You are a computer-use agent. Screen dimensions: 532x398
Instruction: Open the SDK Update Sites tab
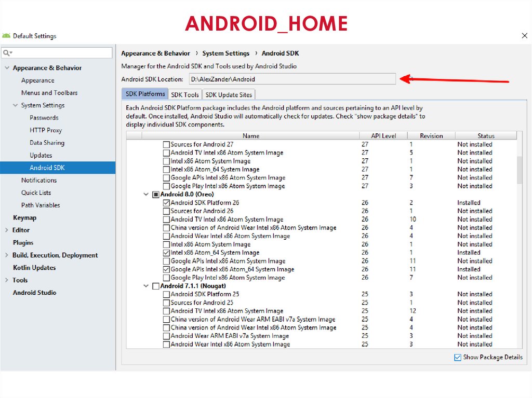pyautogui.click(x=229, y=94)
